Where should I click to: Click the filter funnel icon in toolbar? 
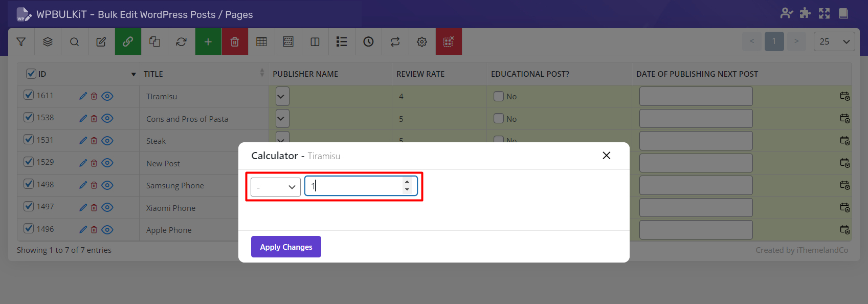pyautogui.click(x=21, y=42)
